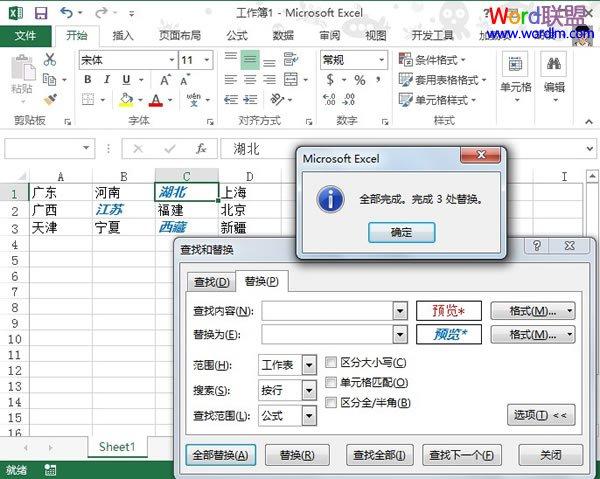The image size is (600, 479).
Task: Open 套用表格格式 dropdown
Action: point(442,80)
